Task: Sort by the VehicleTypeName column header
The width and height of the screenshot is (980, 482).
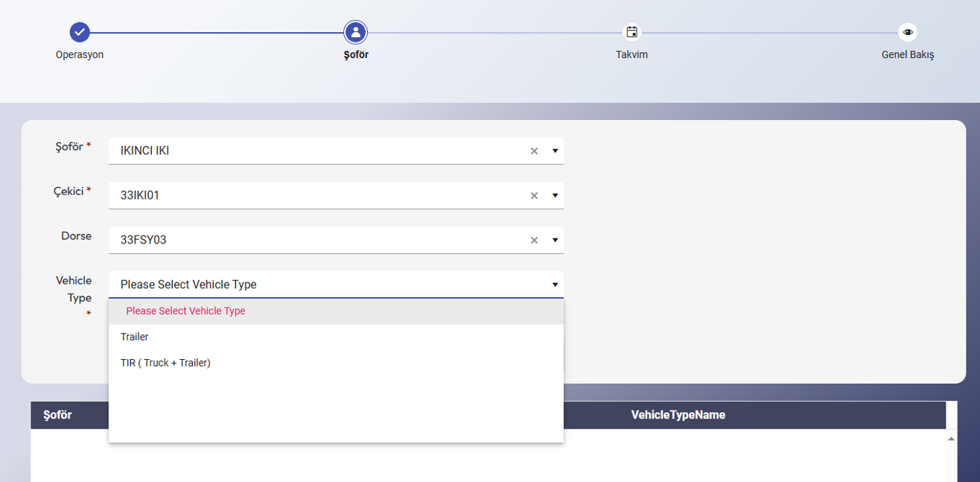Action: click(x=678, y=415)
